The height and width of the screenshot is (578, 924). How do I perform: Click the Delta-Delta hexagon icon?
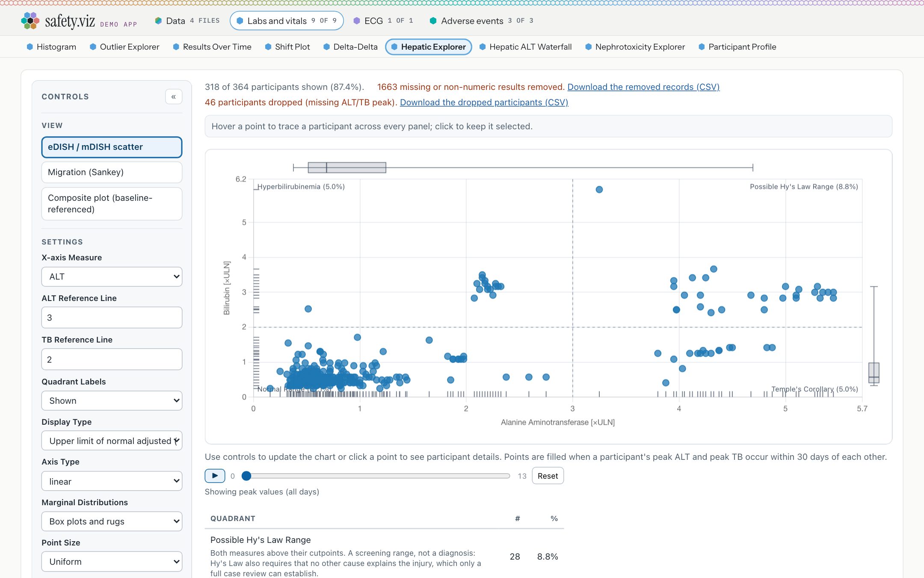click(x=326, y=47)
